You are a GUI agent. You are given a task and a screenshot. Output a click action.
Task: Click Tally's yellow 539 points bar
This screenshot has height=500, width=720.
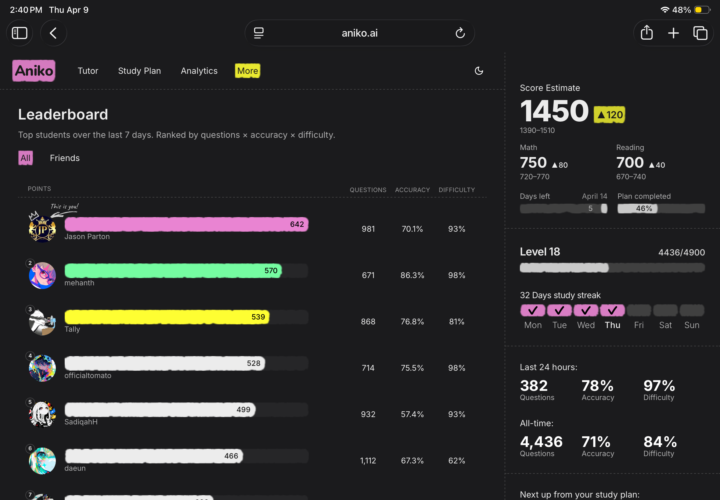point(167,317)
